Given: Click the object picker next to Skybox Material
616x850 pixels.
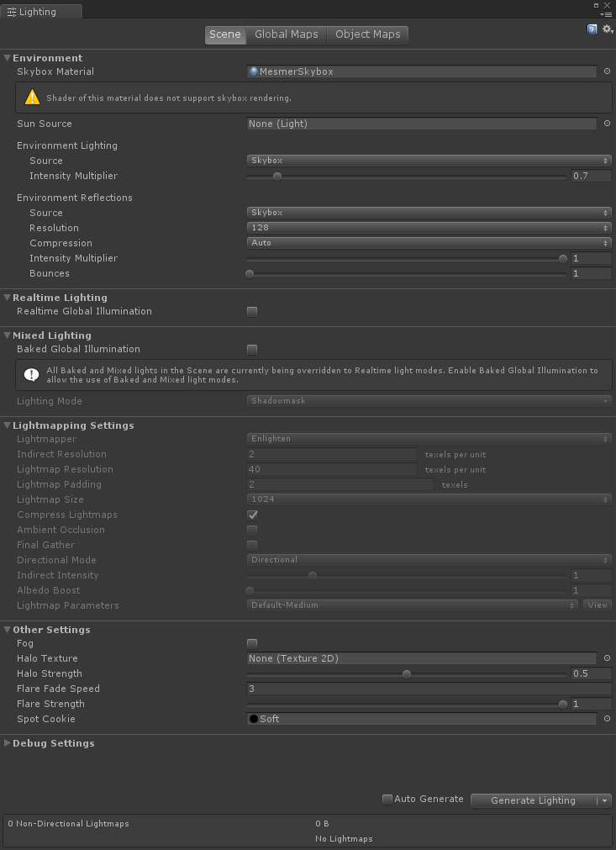Looking at the screenshot, I should [x=607, y=71].
